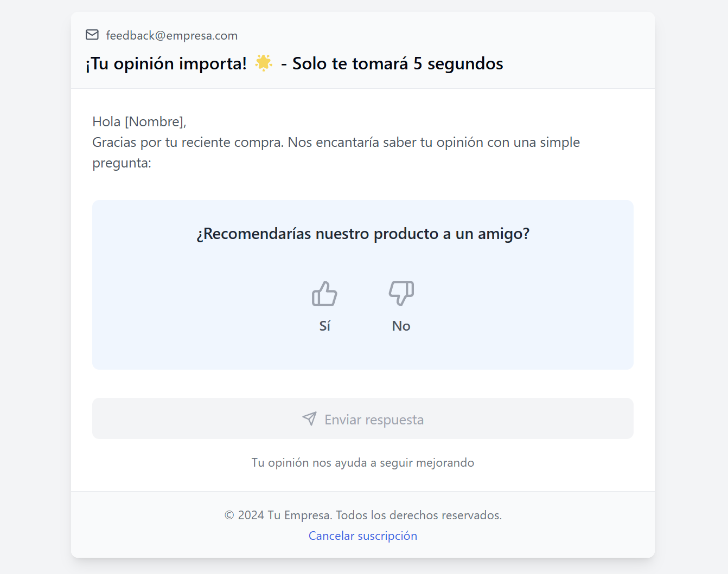Click the "¿Recomendarías nuestro producto a un amigo?" question
This screenshot has width=728, height=574.
[x=363, y=234]
